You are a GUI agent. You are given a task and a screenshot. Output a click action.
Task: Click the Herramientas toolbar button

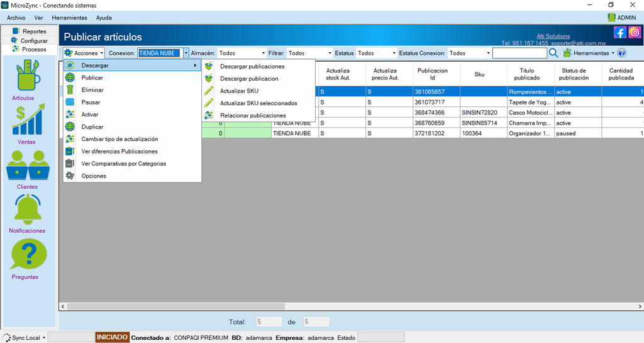click(589, 53)
